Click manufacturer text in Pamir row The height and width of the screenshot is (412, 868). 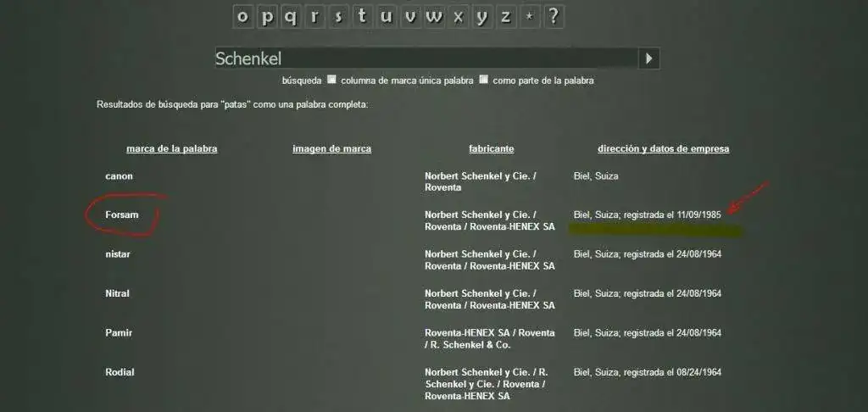[x=490, y=338]
